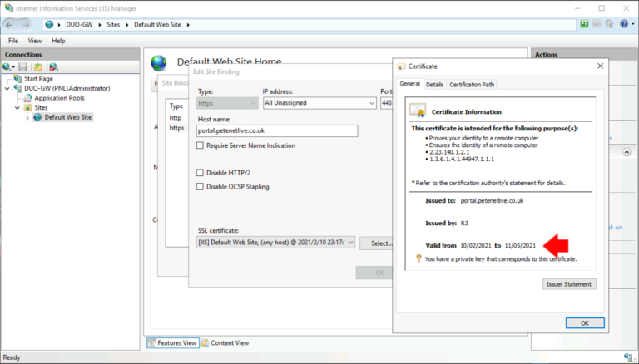Click the certificate icon in Certificate title bar
This screenshot has height=364, width=639.
click(x=401, y=66)
